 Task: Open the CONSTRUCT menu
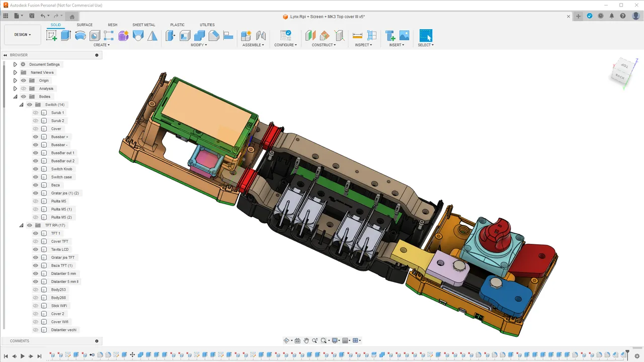pos(325,45)
